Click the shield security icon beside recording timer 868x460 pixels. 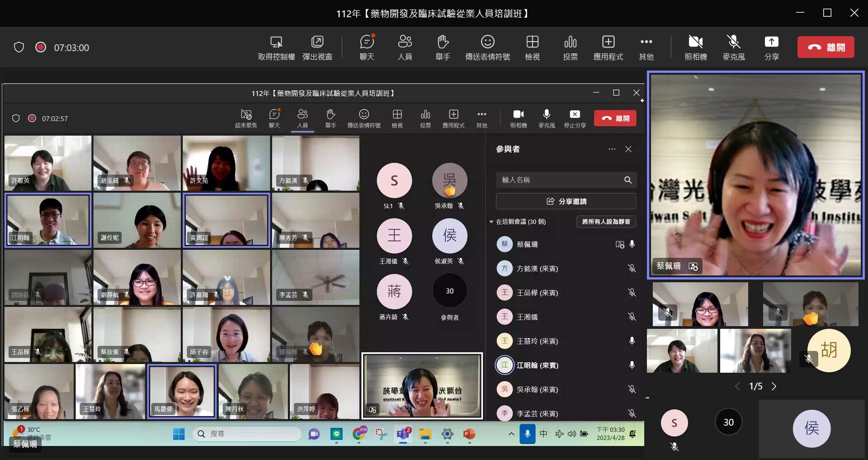[19, 47]
